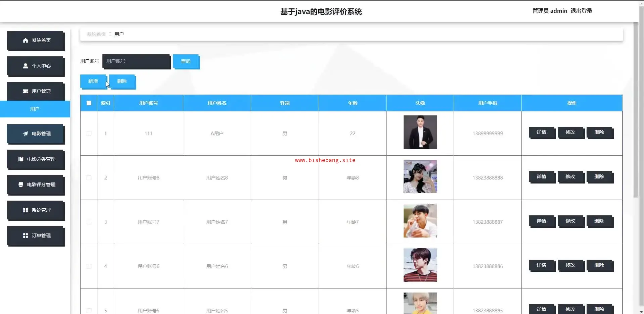Screen dimensions: 644x314
Task: Click the 用户账号 column header
Action: point(149,103)
